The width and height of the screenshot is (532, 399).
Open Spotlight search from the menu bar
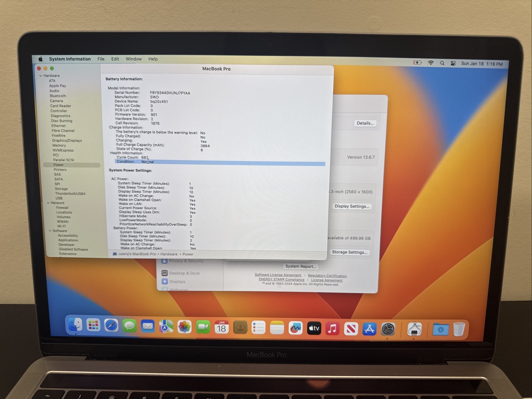442,63
